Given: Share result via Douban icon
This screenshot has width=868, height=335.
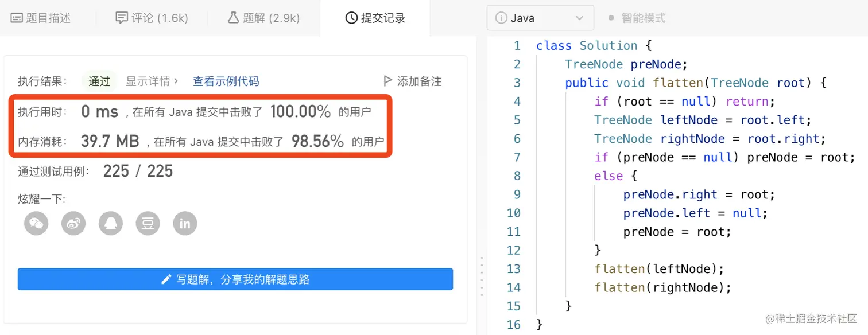Looking at the screenshot, I should pos(148,224).
